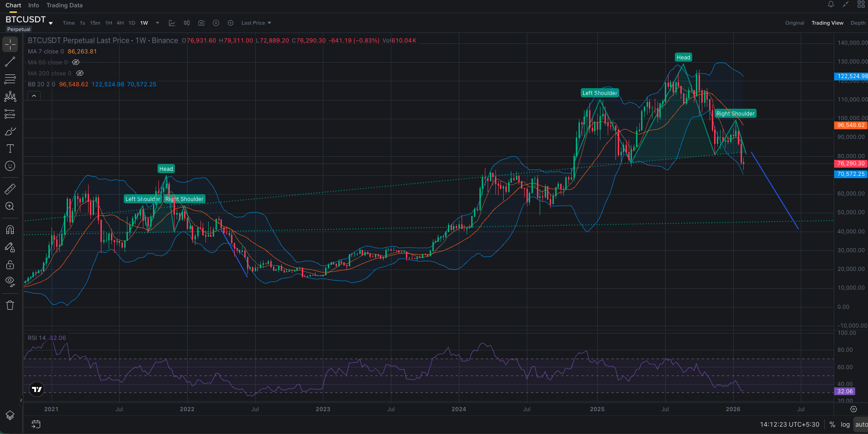Select the 1D timeframe
This screenshot has height=434, width=868.
tap(132, 23)
